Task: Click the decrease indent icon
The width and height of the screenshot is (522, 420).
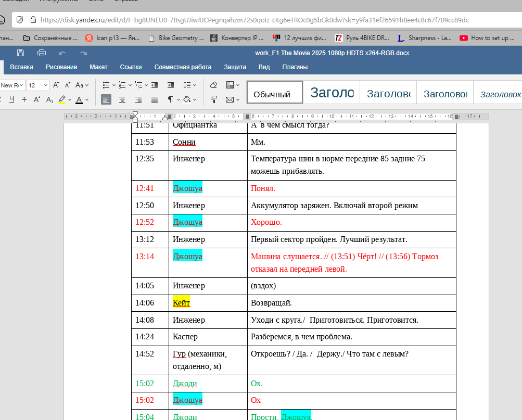Action: coord(155,85)
